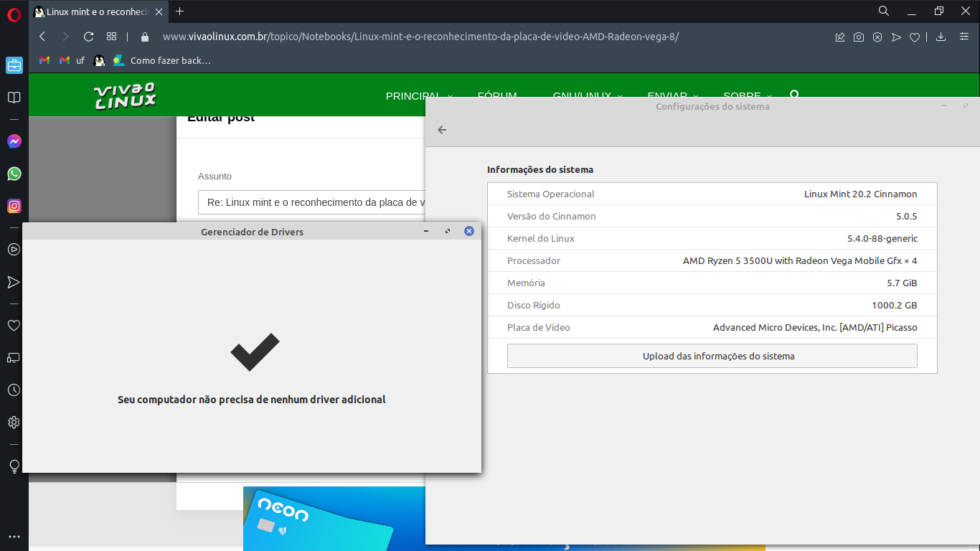Select Linux Mint 20.2 Cinnamon value

pyautogui.click(x=861, y=194)
